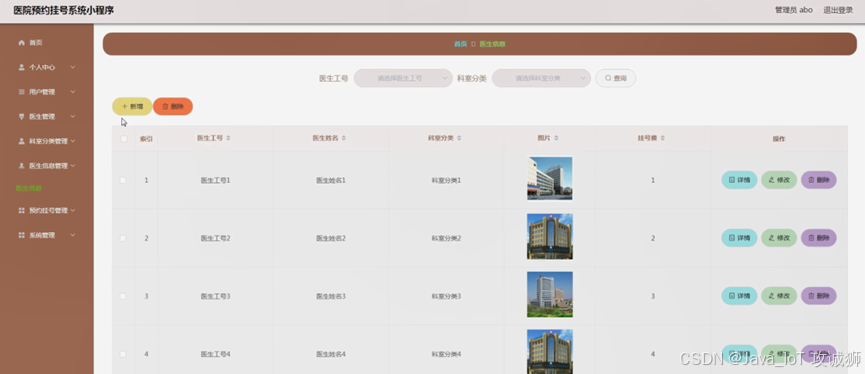Expand the 医生管理 sidebar menu

pos(46,116)
